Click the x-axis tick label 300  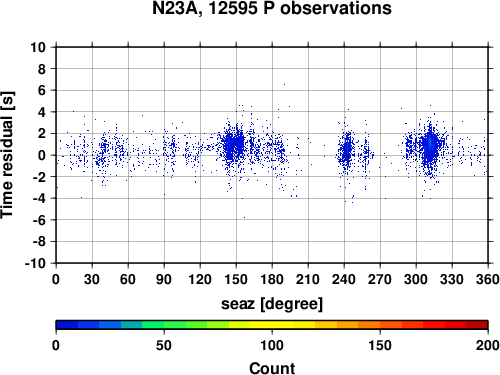(416, 279)
